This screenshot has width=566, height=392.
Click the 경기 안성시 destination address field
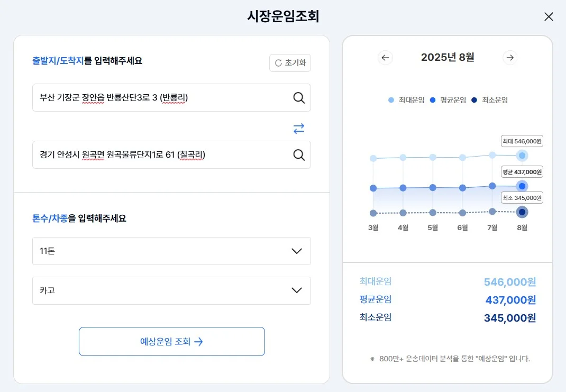(159, 154)
